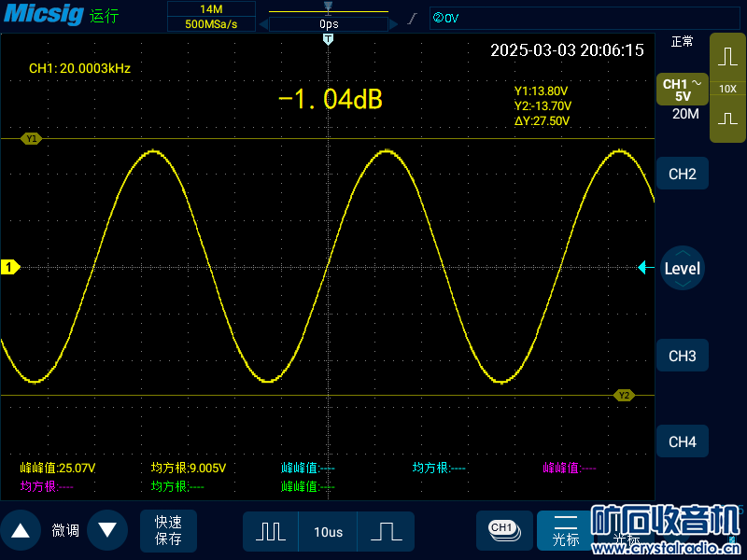Increase vertical scale with tall pulse icon
This screenshot has height=560, width=747.
[x=727, y=57]
